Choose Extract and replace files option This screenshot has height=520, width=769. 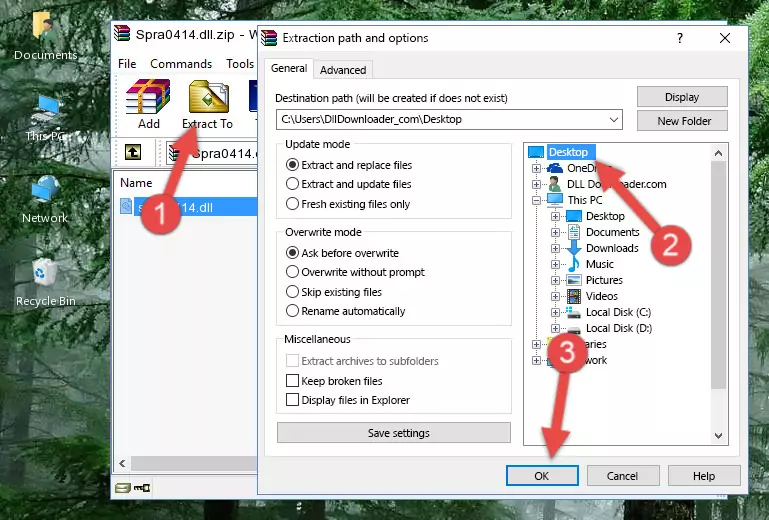tap(292, 165)
